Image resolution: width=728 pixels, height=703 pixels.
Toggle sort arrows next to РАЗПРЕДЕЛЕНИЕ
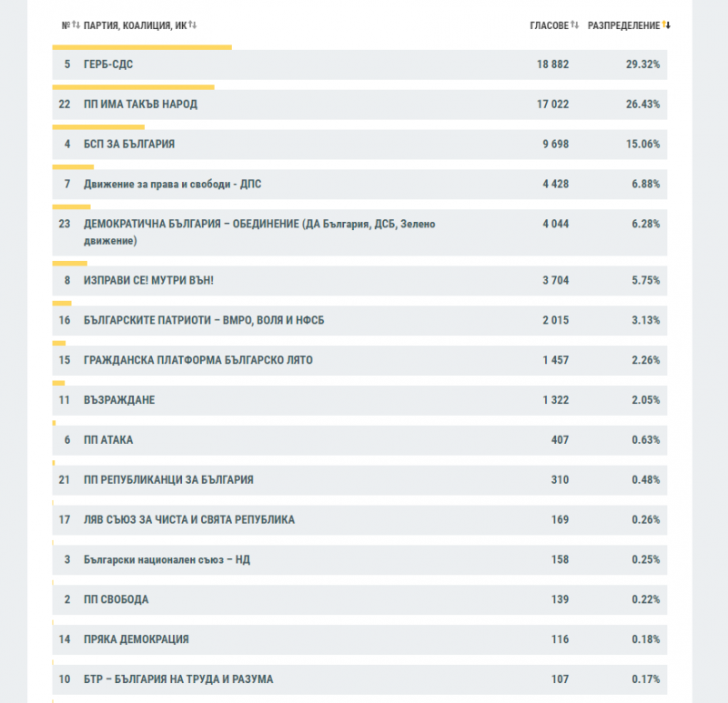point(667,25)
